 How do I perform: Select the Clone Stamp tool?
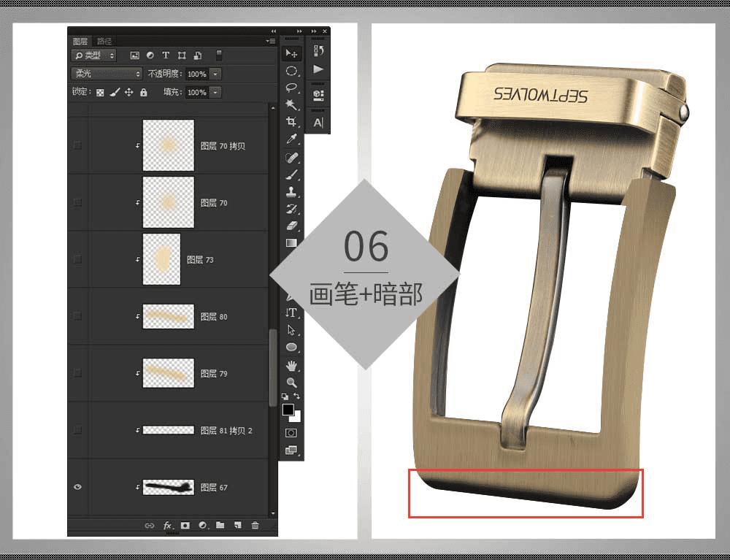tap(291, 191)
